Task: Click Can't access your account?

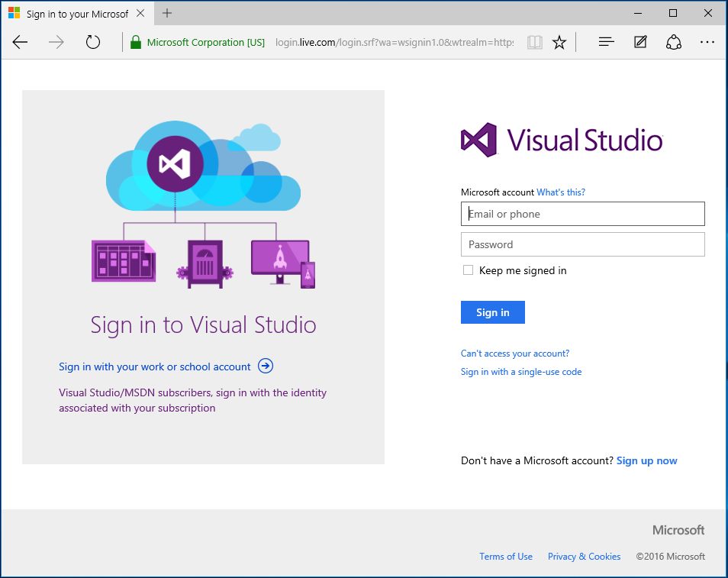Action: tap(514, 354)
